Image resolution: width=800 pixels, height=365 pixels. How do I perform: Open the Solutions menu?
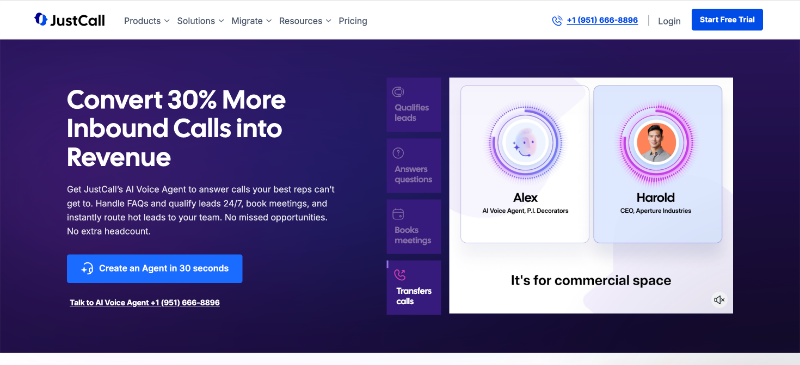coord(201,21)
